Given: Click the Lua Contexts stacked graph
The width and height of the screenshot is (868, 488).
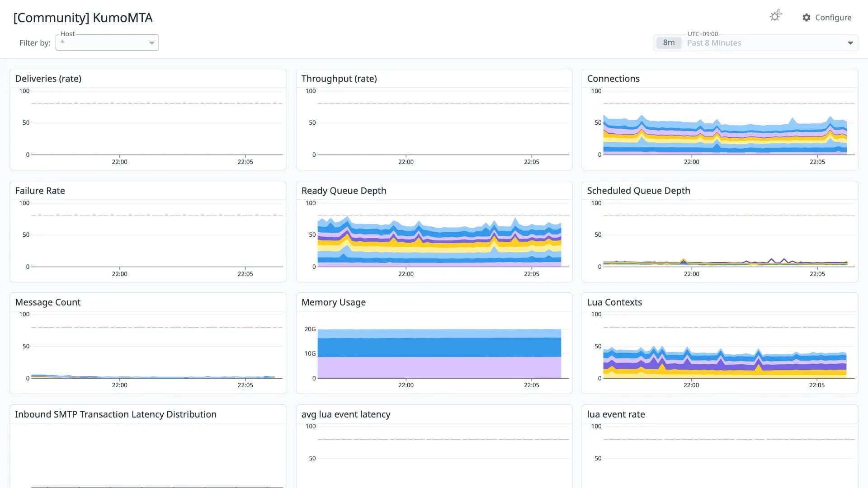Looking at the screenshot, I should click(x=725, y=361).
